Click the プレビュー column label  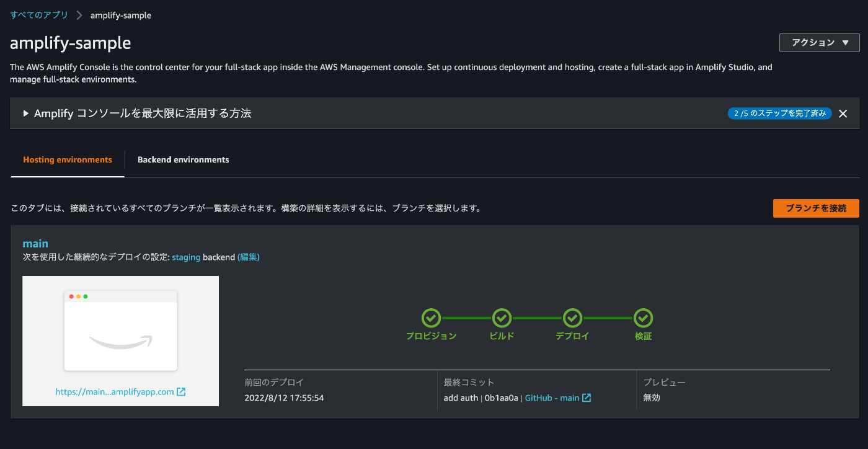665,383
